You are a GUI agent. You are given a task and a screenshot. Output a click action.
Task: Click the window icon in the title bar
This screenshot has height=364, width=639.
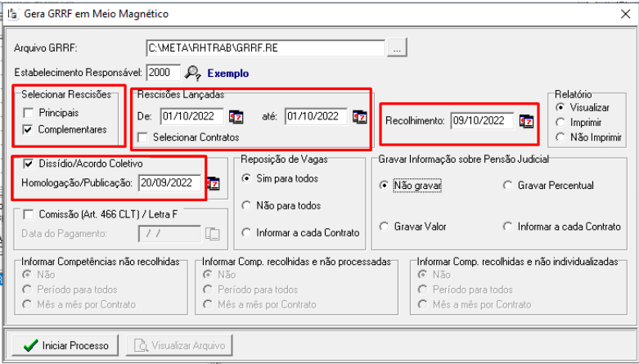click(13, 14)
